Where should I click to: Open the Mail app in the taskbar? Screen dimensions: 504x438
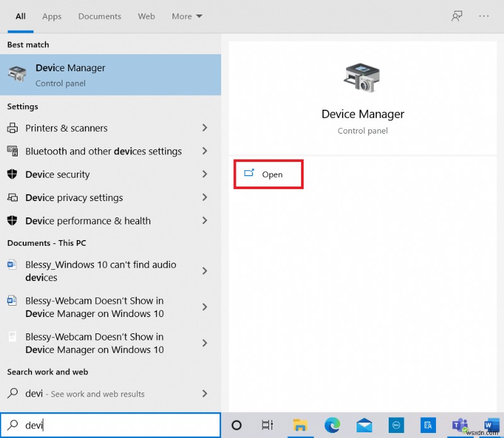coord(364,425)
